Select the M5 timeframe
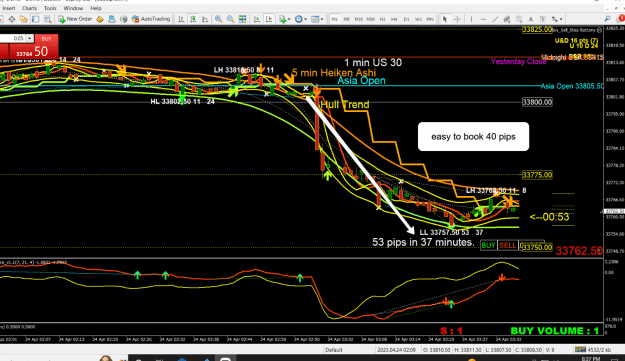This screenshot has width=625, height=361. tap(346, 19)
